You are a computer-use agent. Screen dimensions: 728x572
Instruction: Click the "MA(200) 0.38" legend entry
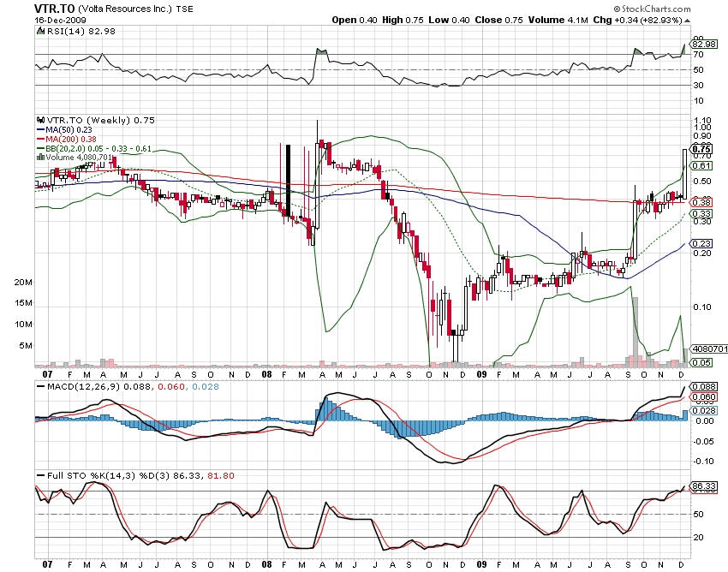(71, 140)
